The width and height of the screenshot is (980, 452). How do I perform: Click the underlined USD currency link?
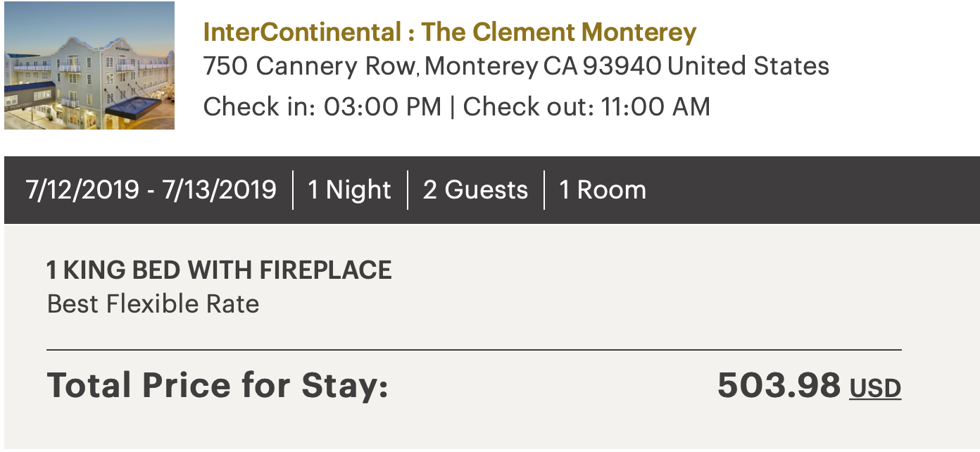[875, 388]
